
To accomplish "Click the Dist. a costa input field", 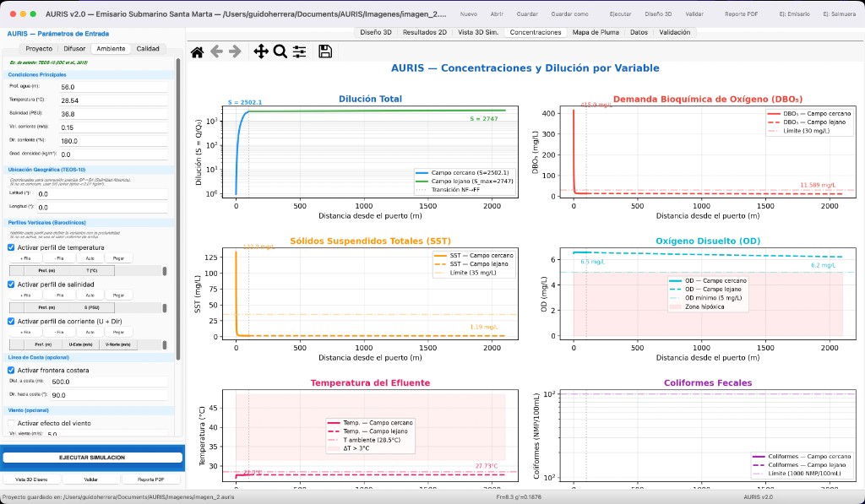I will (109, 382).
